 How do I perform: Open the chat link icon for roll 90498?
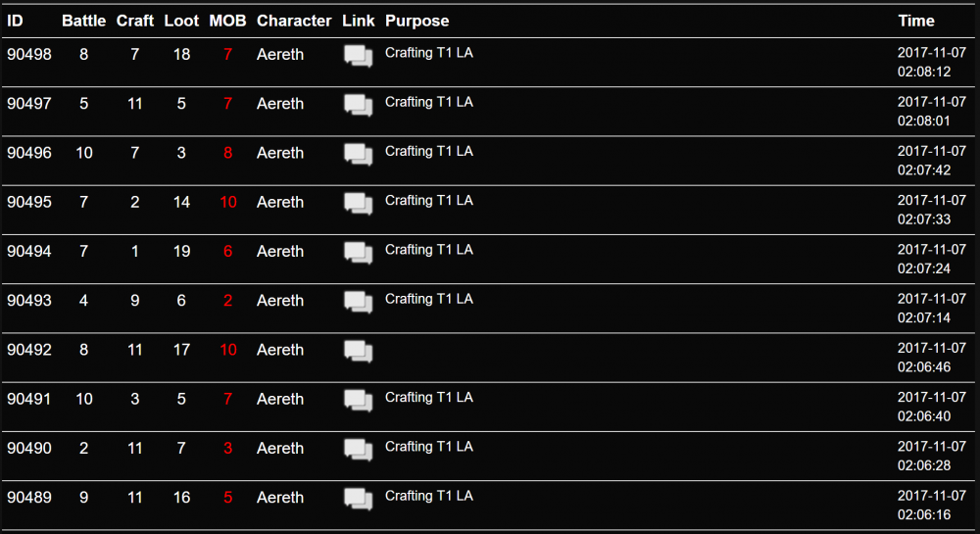coord(358,56)
